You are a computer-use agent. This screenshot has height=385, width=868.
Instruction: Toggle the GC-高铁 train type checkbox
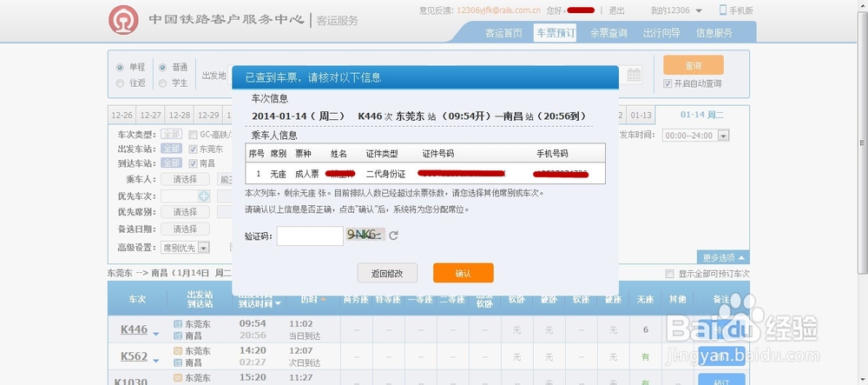pos(193,135)
